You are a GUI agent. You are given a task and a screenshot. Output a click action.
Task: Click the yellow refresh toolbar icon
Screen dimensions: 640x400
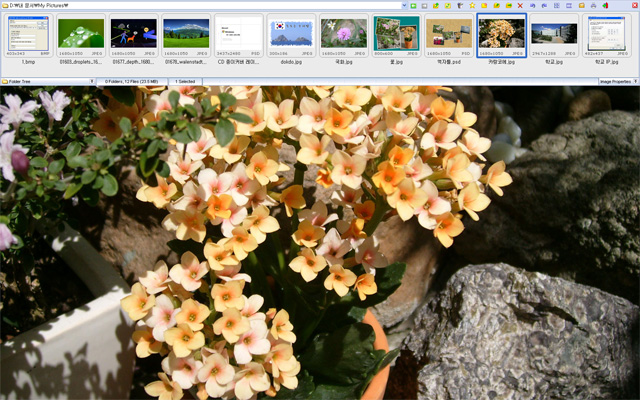click(448, 6)
